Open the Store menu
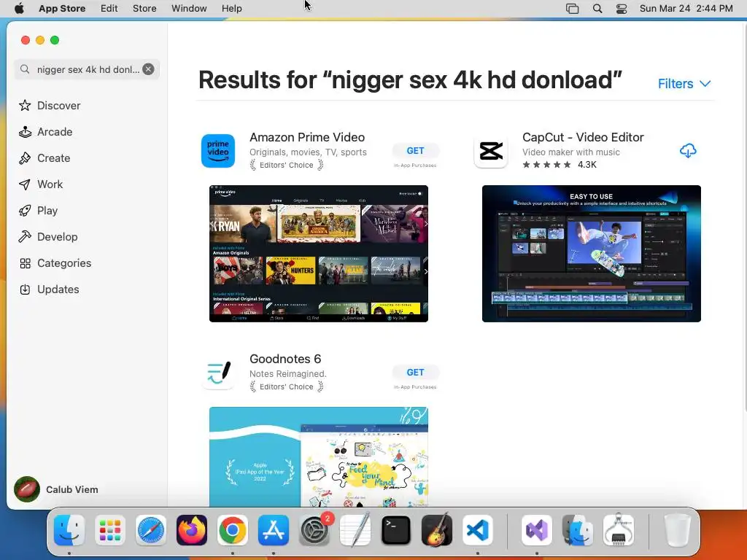 (144, 9)
